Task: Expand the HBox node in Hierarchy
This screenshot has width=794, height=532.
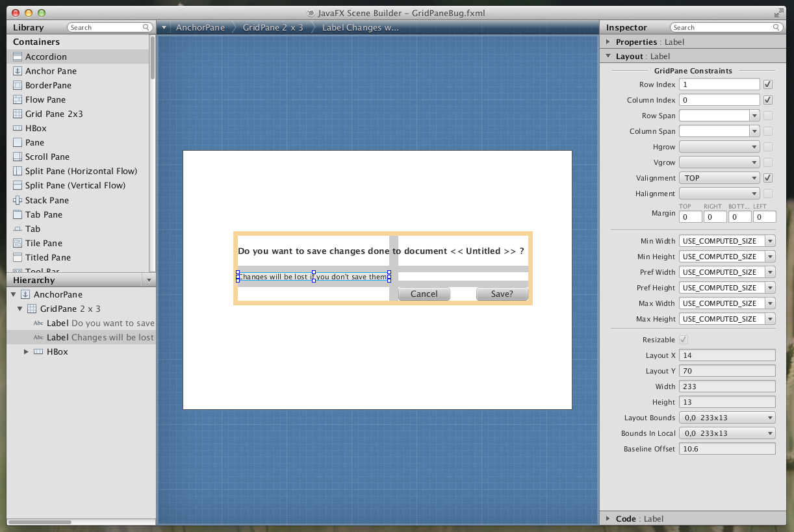Action: point(26,352)
